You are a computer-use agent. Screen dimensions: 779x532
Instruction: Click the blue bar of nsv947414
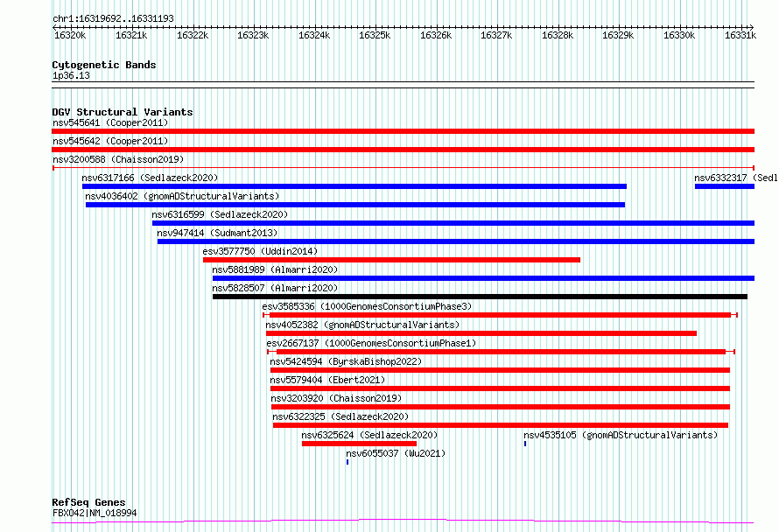pos(455,241)
